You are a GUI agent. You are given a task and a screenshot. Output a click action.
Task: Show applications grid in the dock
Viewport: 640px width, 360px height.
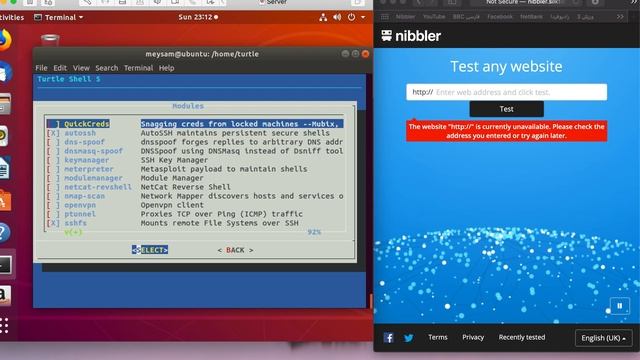(x=4, y=326)
